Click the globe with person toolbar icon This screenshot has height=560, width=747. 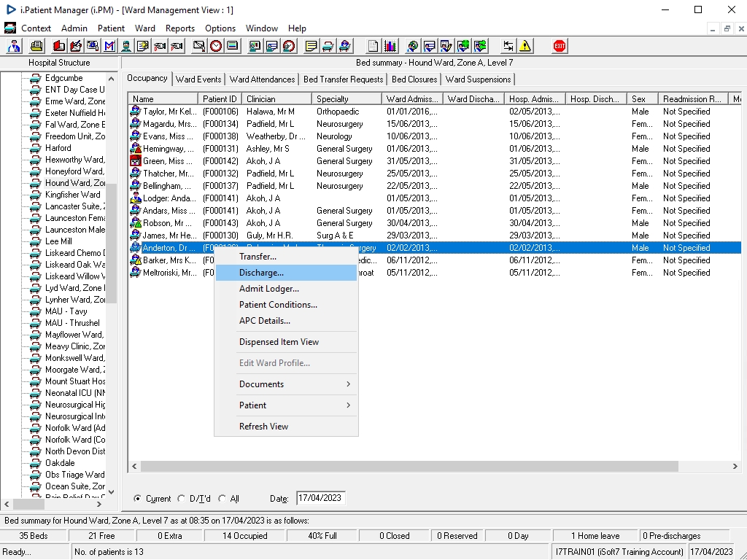[x=413, y=46]
